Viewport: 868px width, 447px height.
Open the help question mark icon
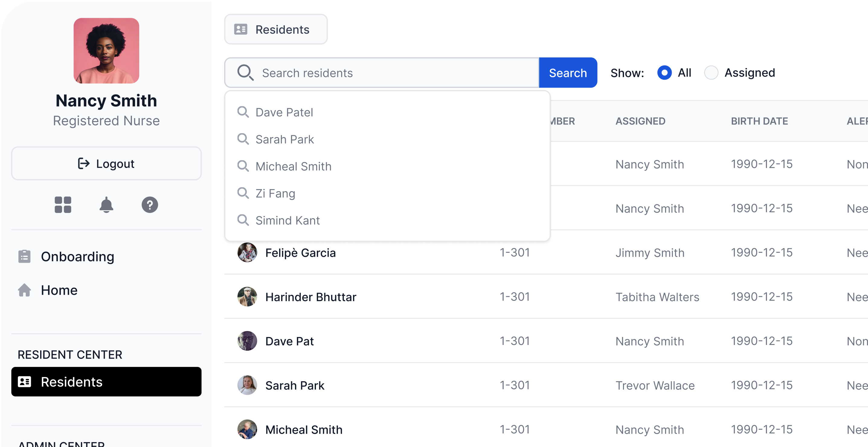[x=149, y=205]
